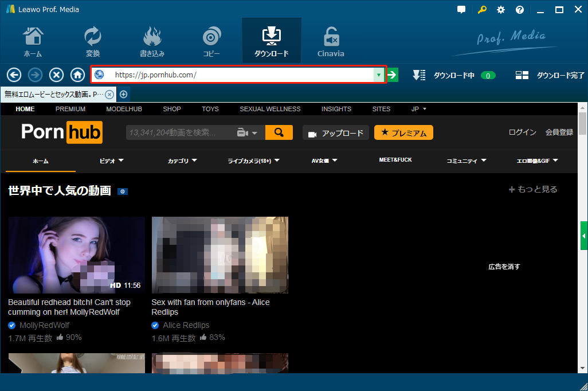
Task: Click the browser home page button
Action: [77, 75]
